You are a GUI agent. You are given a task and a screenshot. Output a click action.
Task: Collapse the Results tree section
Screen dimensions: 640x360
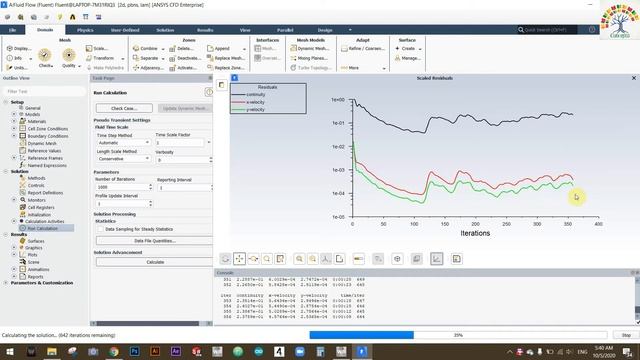coord(6,235)
